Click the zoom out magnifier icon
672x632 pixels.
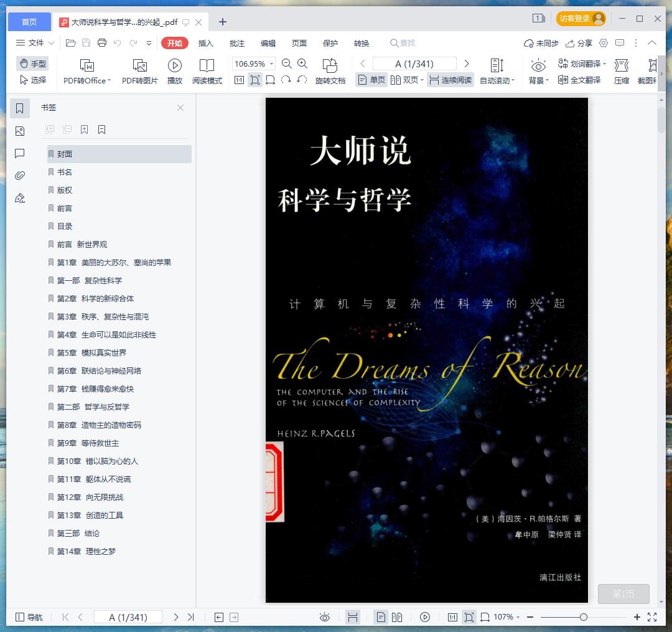point(286,64)
